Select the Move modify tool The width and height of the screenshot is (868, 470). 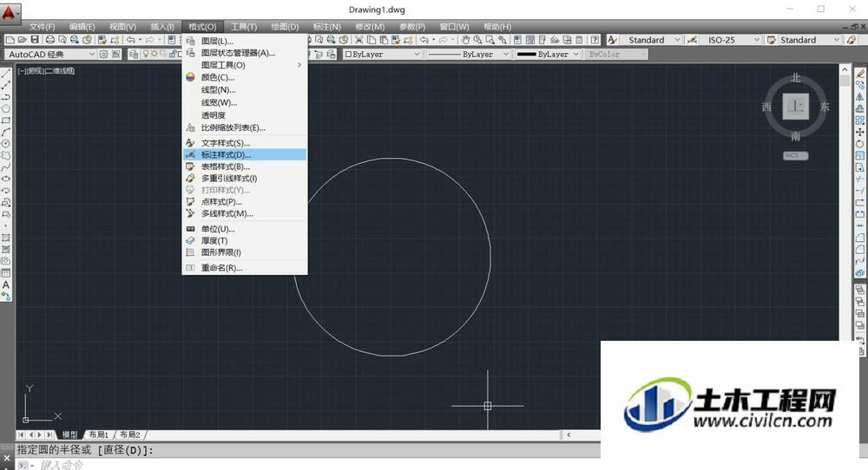tap(859, 132)
